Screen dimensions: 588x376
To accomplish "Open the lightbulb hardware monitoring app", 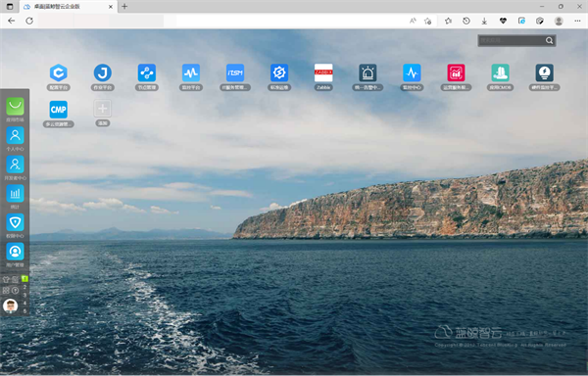I will click(x=545, y=73).
